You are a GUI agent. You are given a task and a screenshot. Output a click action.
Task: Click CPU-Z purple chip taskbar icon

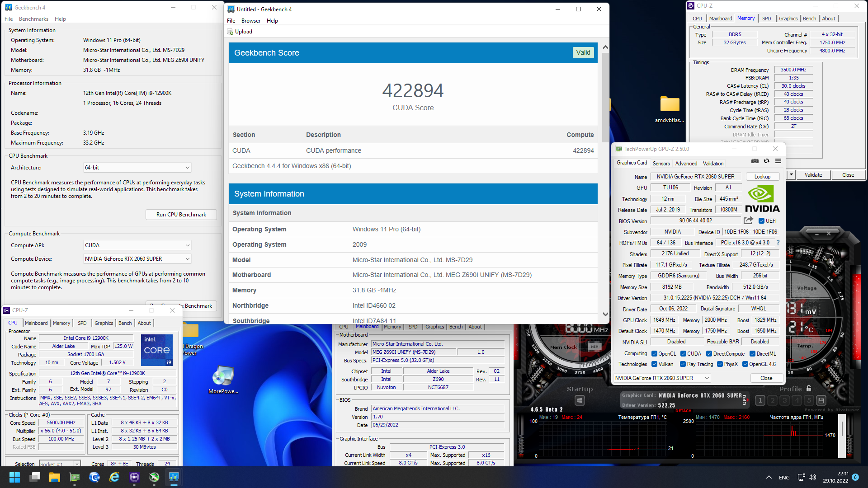[134, 477]
